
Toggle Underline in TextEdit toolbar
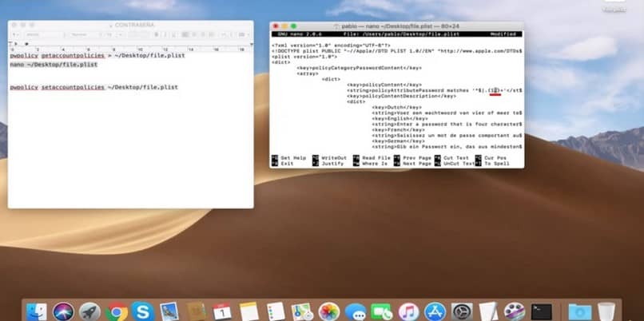174,35
